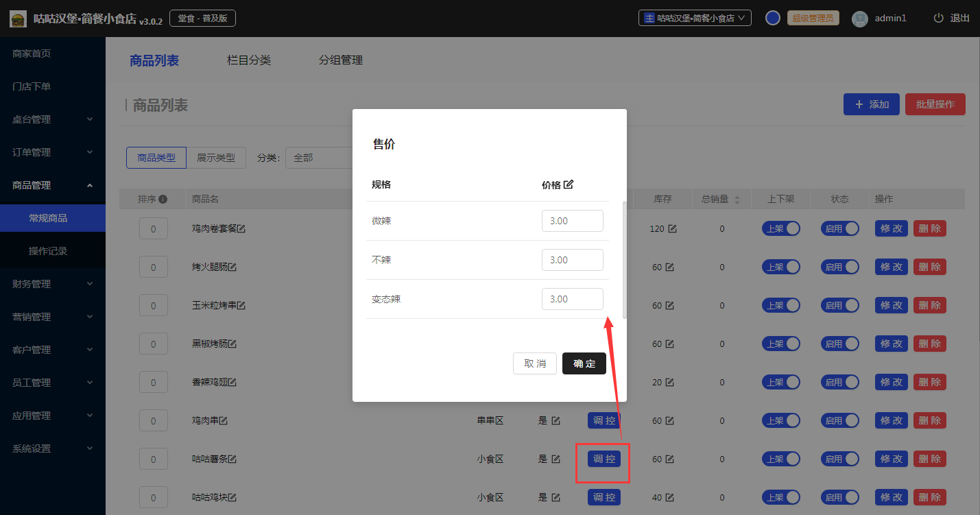Click the 微辣 price input field
The image size is (980, 515).
point(573,221)
